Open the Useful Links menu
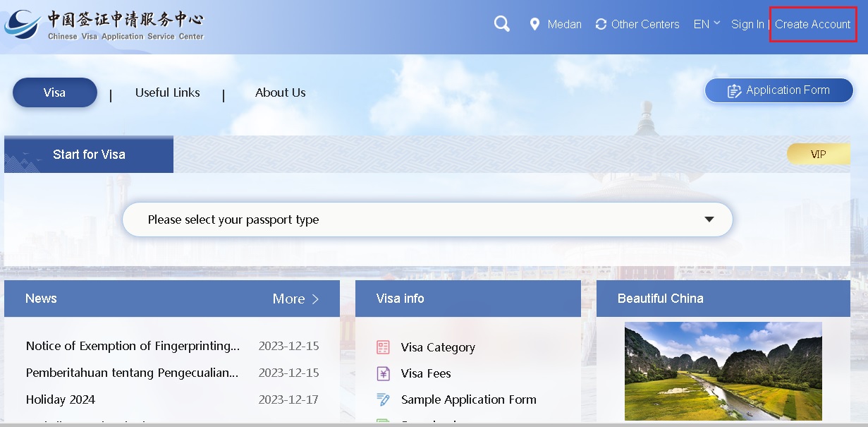868x427 pixels. 167,92
